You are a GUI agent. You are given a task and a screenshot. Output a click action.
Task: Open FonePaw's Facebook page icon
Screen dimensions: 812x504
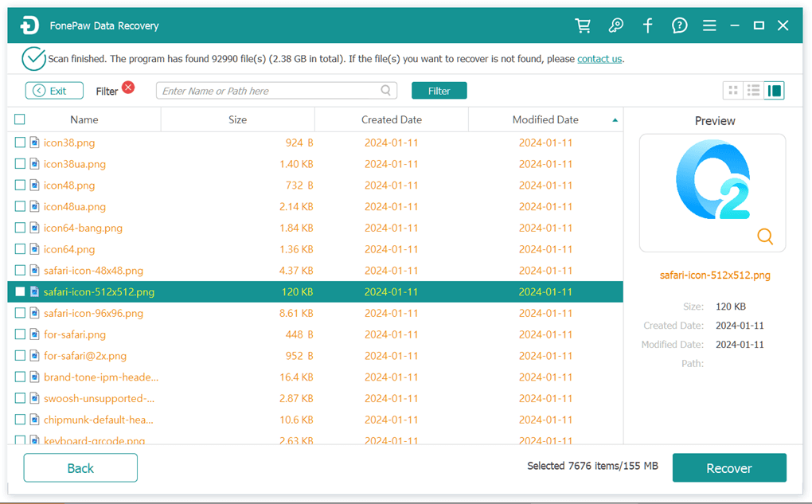coord(647,25)
